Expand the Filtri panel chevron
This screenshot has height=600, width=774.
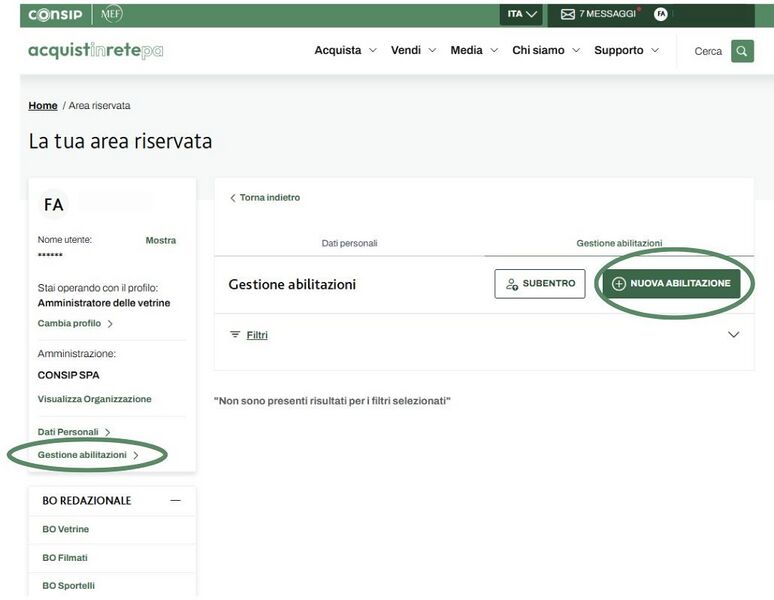733,335
